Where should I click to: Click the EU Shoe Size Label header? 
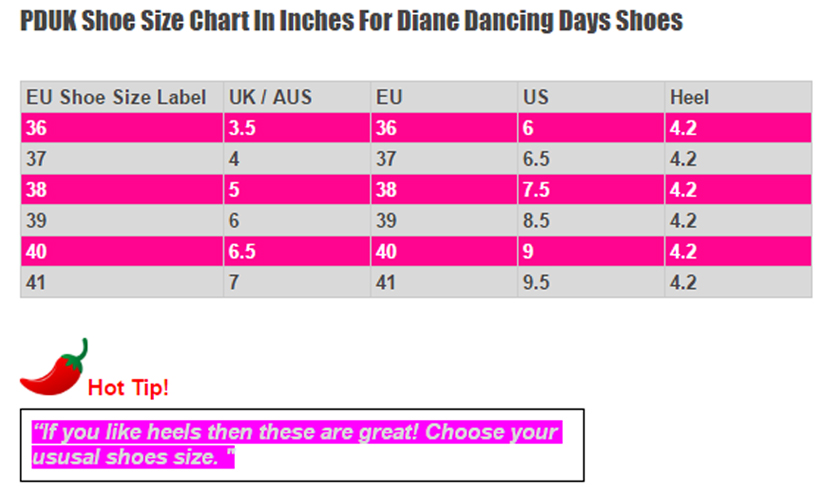pos(122,97)
